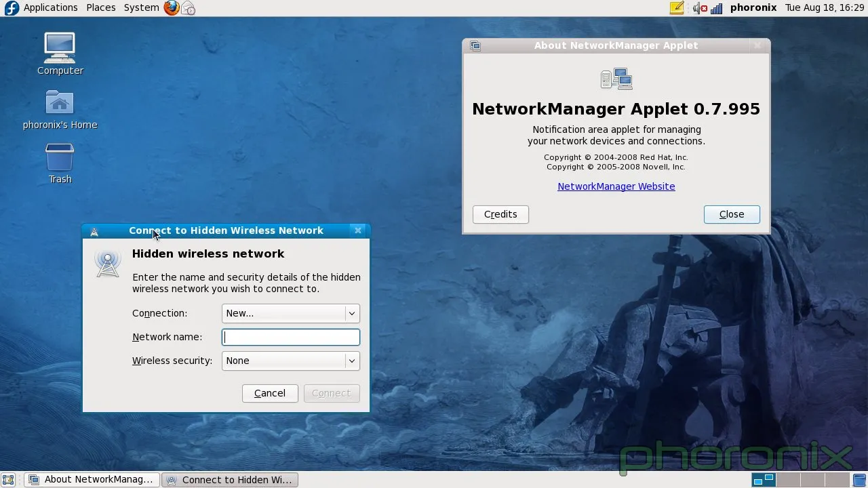Open the network signal strength applet
The image size is (868, 488).
pos(717,8)
